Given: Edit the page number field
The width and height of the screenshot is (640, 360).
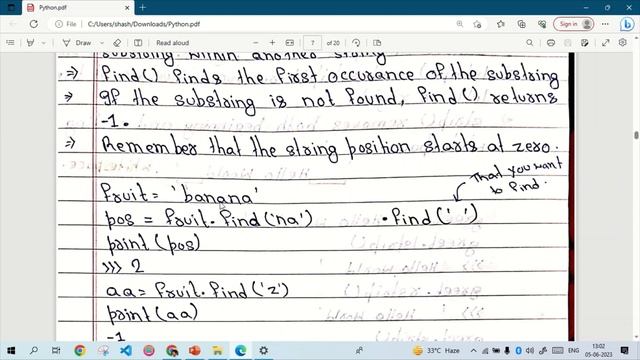Looking at the screenshot, I should click(313, 42).
